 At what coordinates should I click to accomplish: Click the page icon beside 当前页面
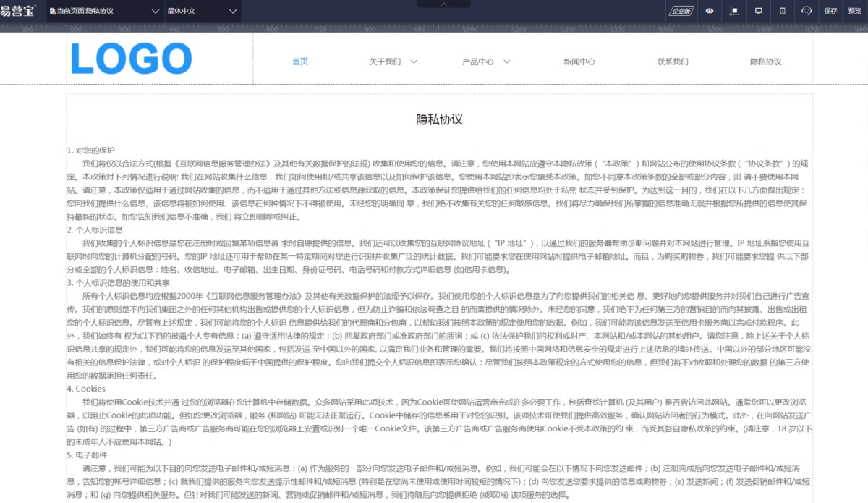click(x=52, y=12)
